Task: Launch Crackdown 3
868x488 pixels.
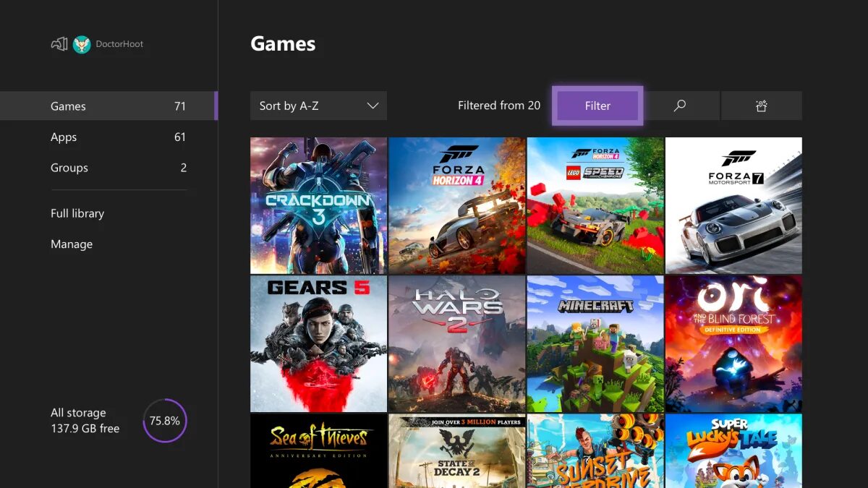Action: (318, 205)
